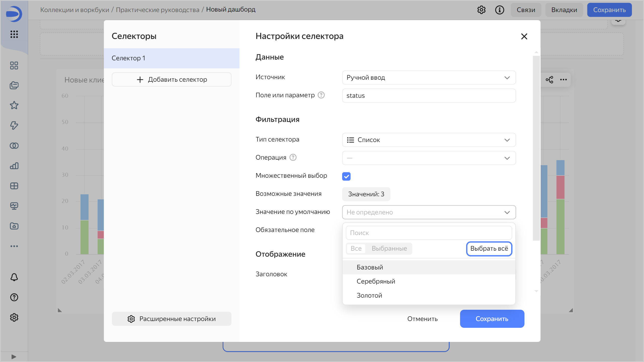Screen dimensions: 644x362
Task: Click the Поиск search field
Action: (429, 233)
